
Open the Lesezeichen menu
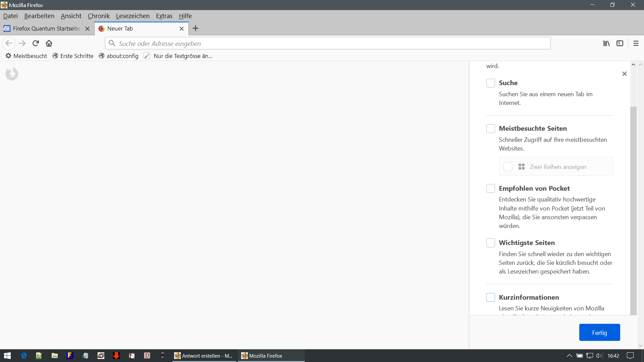pyautogui.click(x=132, y=16)
